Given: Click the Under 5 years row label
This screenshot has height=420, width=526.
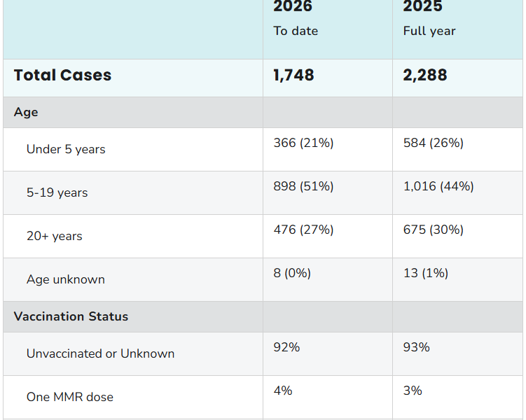Looking at the screenshot, I should click(66, 149).
